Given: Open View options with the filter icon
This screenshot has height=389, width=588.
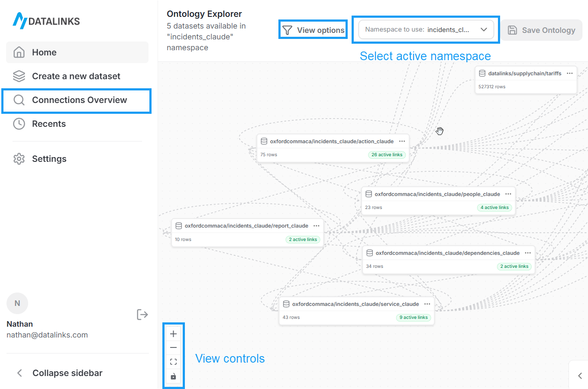Looking at the screenshot, I should 287,29.
